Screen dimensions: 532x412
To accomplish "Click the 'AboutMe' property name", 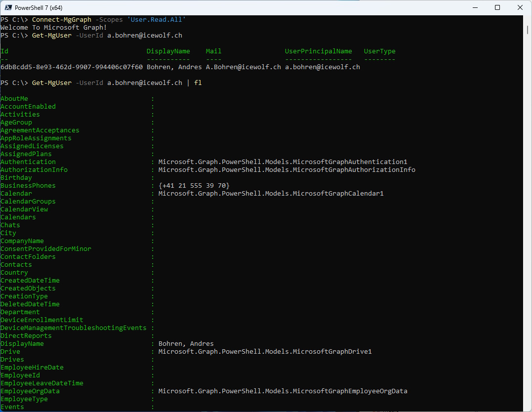I will (14, 99).
